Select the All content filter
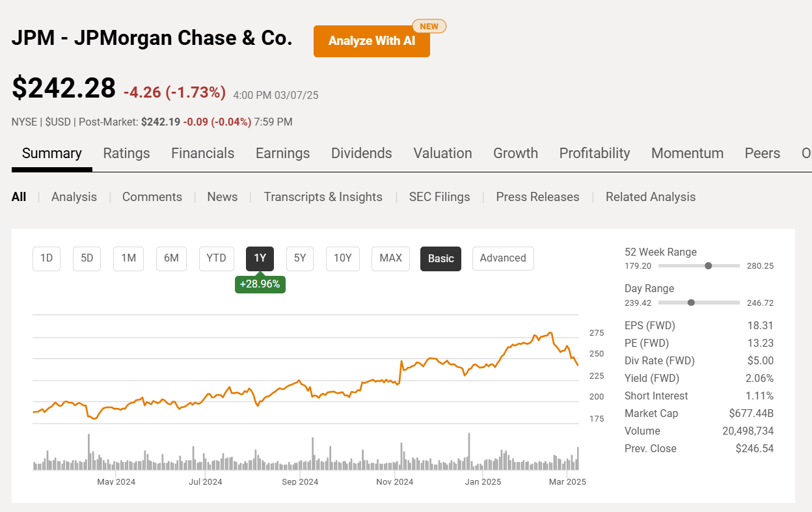The height and width of the screenshot is (512, 812). click(19, 196)
